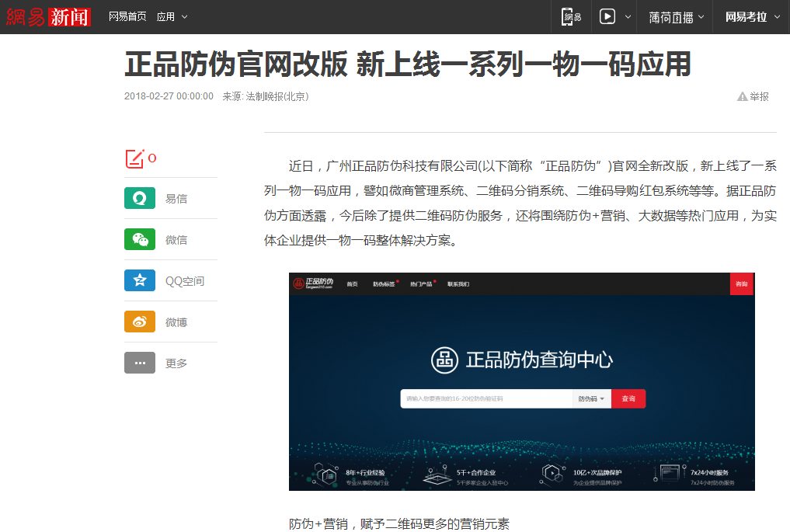Open the 正品防伪 website screenshot image
The width and height of the screenshot is (790, 532).
(521, 381)
